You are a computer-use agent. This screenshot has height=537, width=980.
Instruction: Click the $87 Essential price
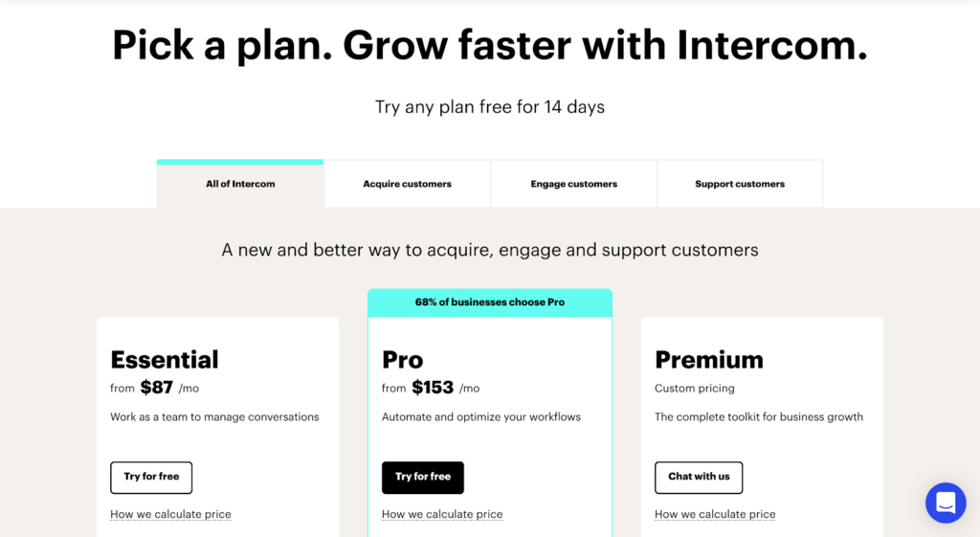coord(156,388)
